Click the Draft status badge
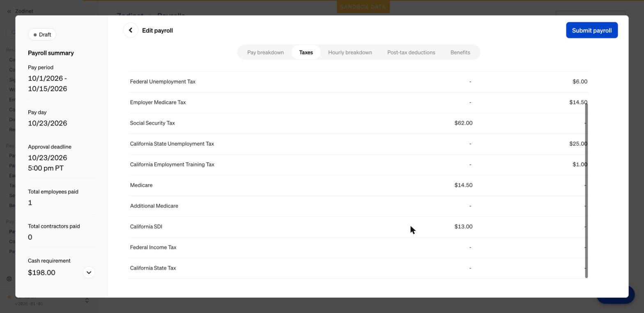The height and width of the screenshot is (313, 644). tap(42, 35)
